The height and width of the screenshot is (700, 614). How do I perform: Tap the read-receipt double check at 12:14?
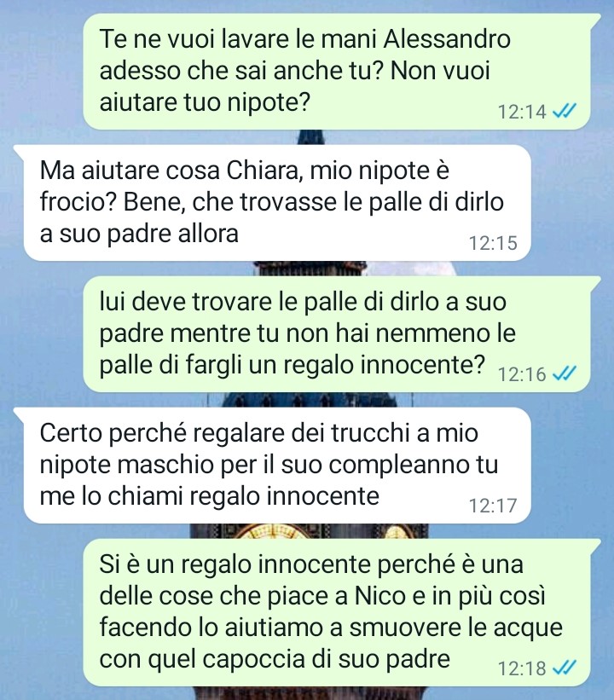tap(565, 110)
